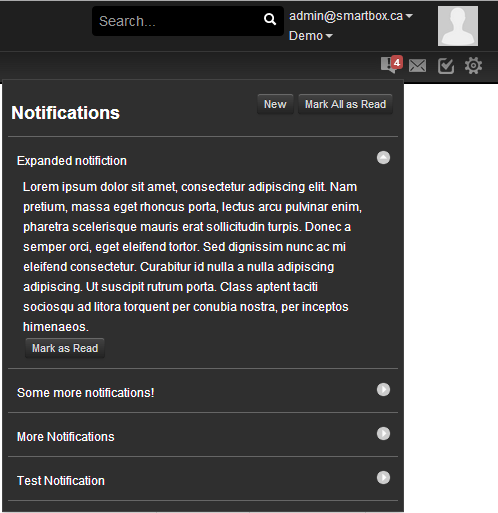
Task: Expand the Some more notifications! arrow
Action: [x=383, y=389]
